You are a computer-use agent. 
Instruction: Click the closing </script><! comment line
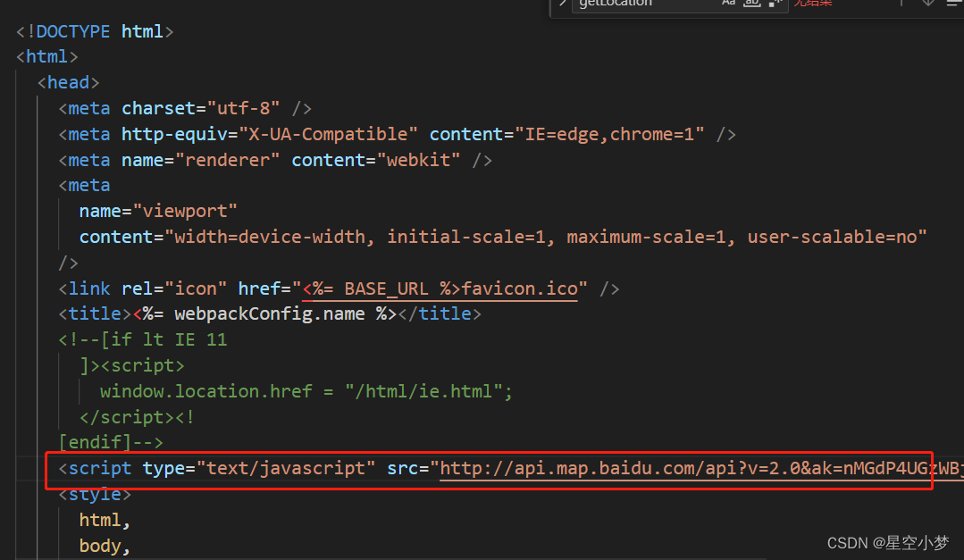point(137,417)
